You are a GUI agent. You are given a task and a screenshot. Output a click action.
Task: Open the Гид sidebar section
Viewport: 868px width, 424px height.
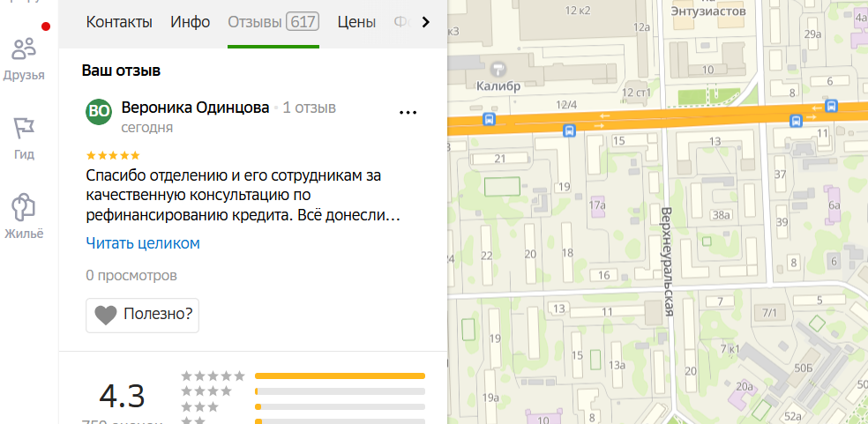coord(24,138)
